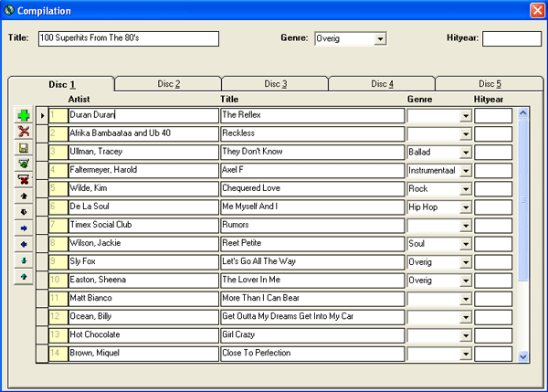Open genre dropdown for Reckless row

[466, 134]
